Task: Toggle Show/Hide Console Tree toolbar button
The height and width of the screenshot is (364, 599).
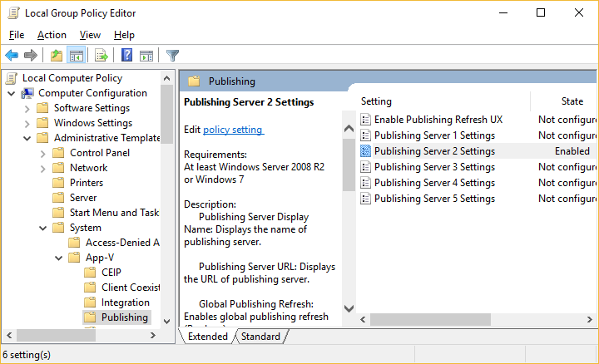Action: (77, 56)
